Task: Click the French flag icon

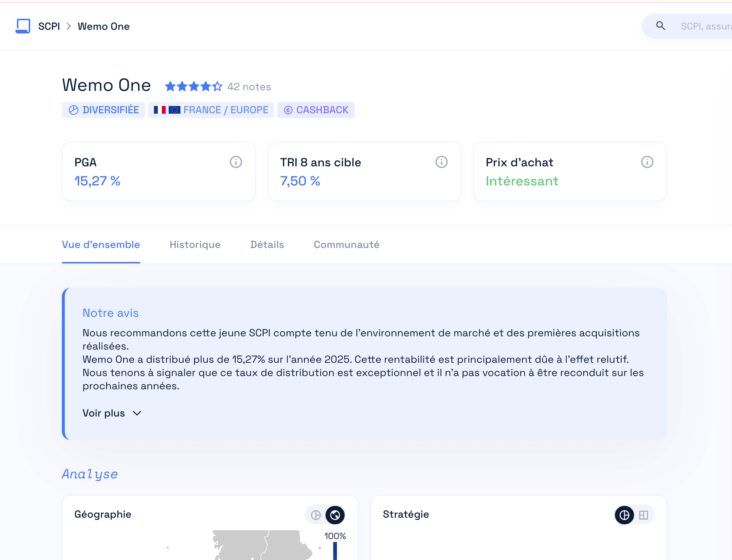Action: point(160,110)
